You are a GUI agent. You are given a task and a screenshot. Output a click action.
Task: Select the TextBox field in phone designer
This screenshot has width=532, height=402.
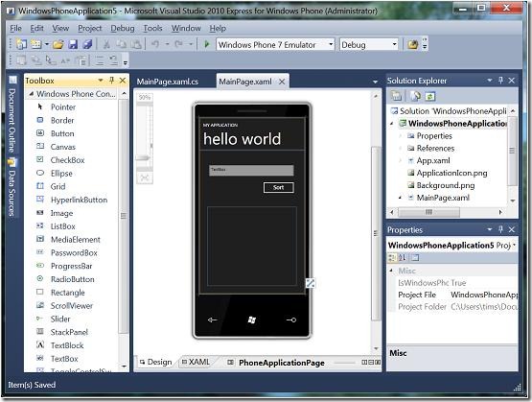pyautogui.click(x=251, y=171)
